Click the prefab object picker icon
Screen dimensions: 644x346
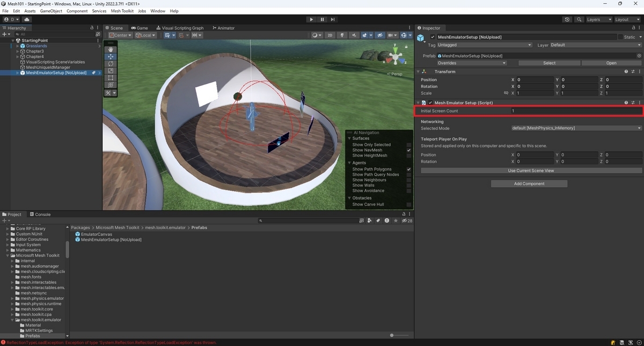(x=639, y=56)
